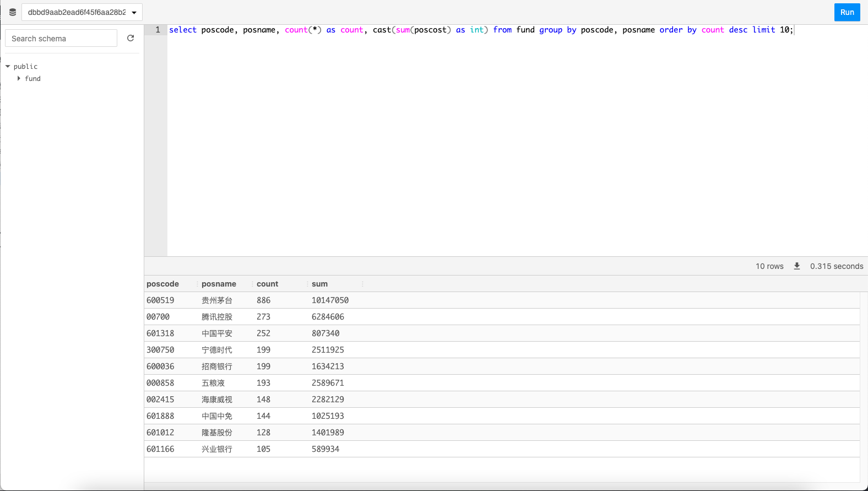Click sum value 6284606
Image resolution: width=868 pixels, height=491 pixels.
tap(328, 317)
